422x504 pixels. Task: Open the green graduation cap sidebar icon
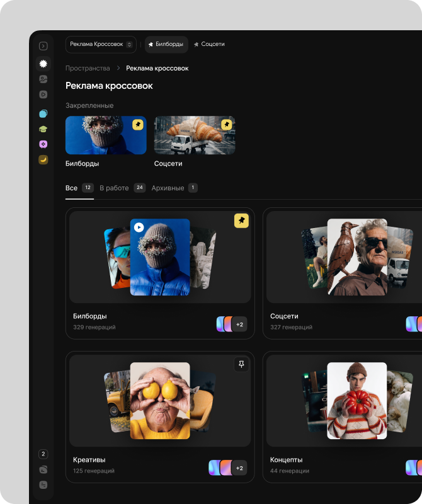[43, 129]
